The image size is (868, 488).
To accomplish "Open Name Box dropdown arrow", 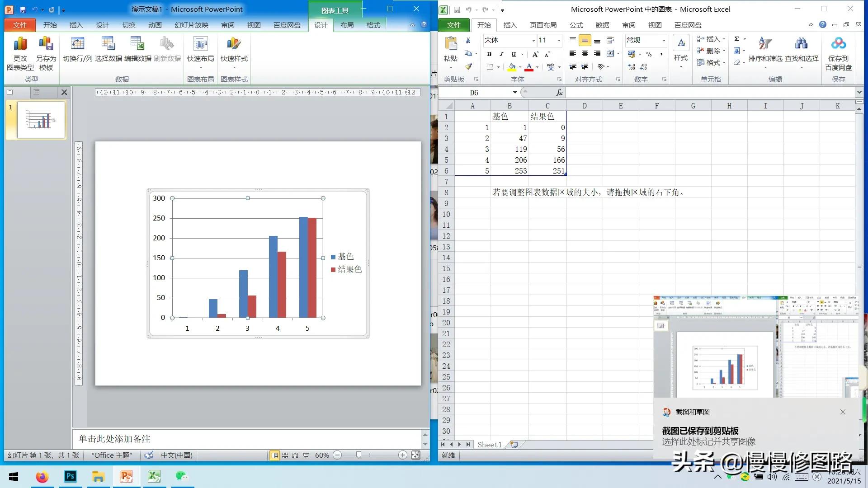I will 515,92.
